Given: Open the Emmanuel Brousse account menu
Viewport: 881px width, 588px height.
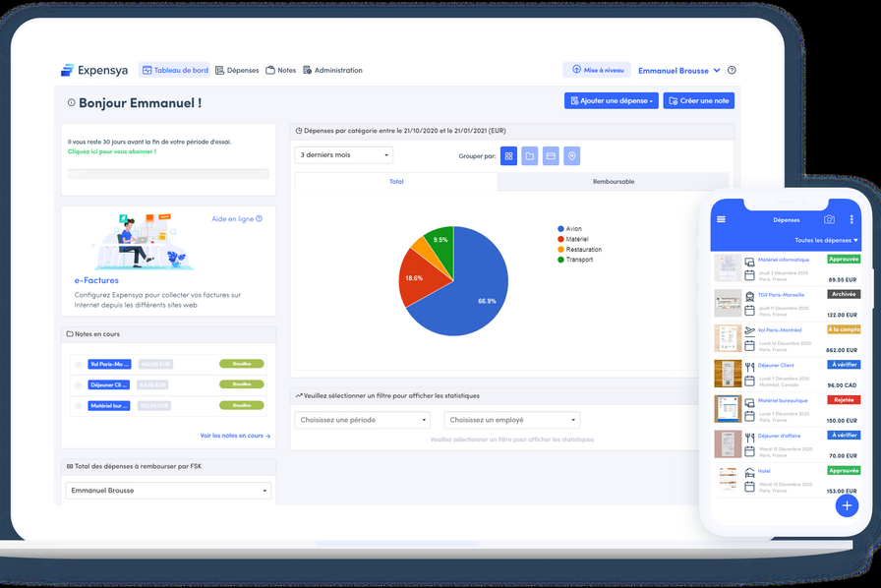Looking at the screenshot, I should (x=678, y=71).
